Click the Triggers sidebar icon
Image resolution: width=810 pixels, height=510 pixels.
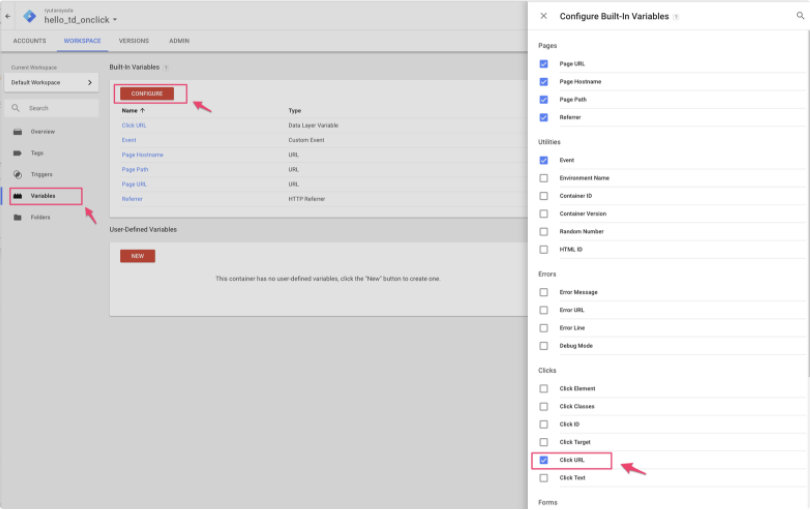[x=17, y=174]
